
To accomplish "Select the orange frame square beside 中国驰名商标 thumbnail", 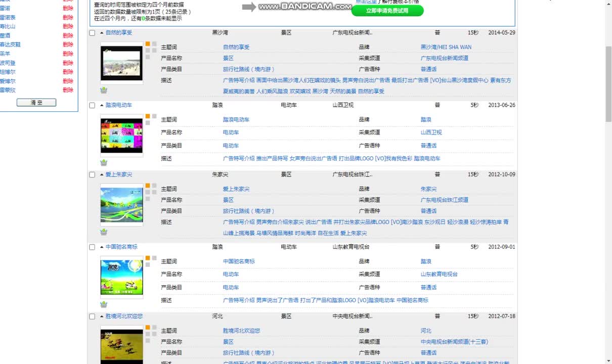I will (x=148, y=258).
